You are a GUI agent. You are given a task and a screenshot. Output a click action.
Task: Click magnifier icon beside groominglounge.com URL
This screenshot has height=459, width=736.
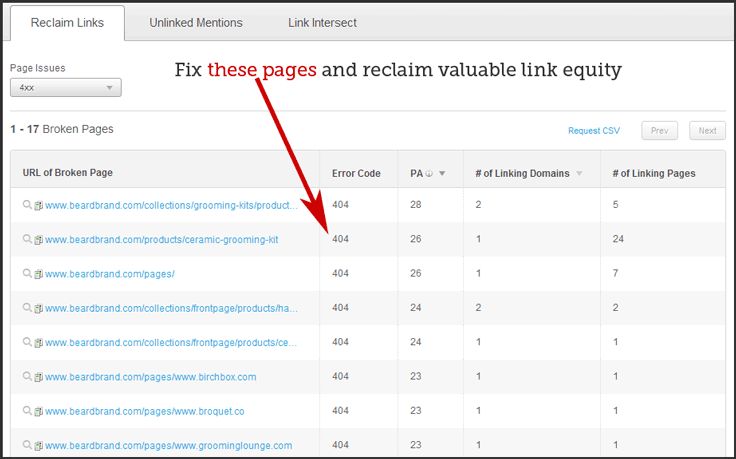[28, 445]
